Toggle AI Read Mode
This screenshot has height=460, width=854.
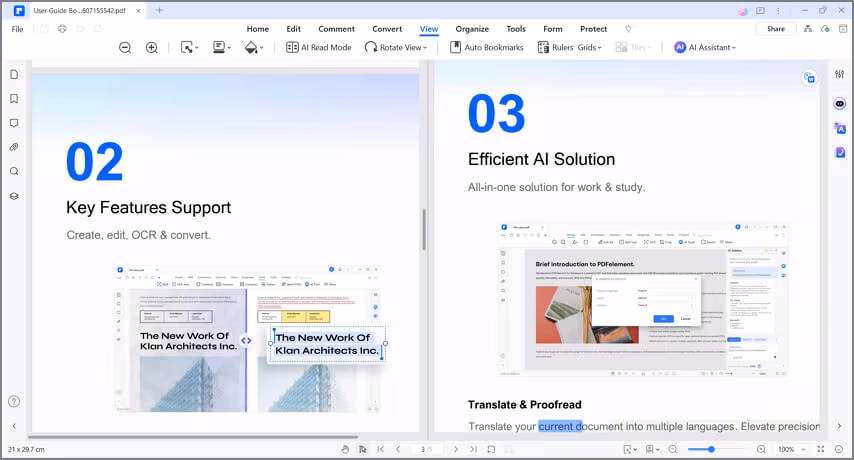point(318,47)
